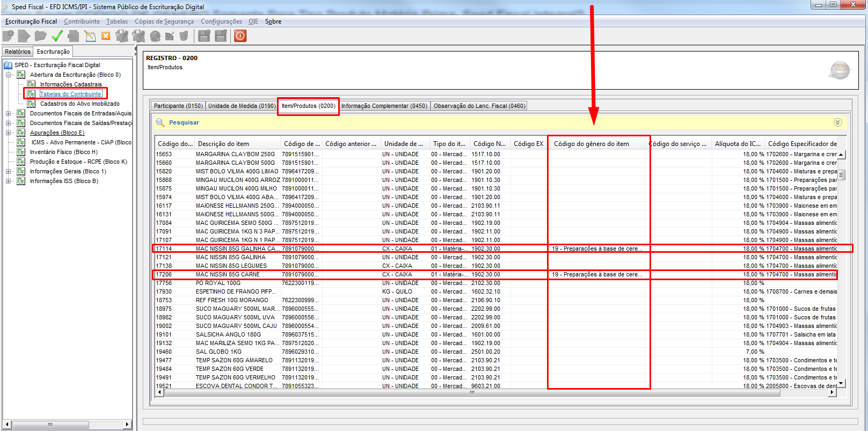Switch to the Relatórios tab
This screenshot has width=868, height=431.
click(18, 52)
